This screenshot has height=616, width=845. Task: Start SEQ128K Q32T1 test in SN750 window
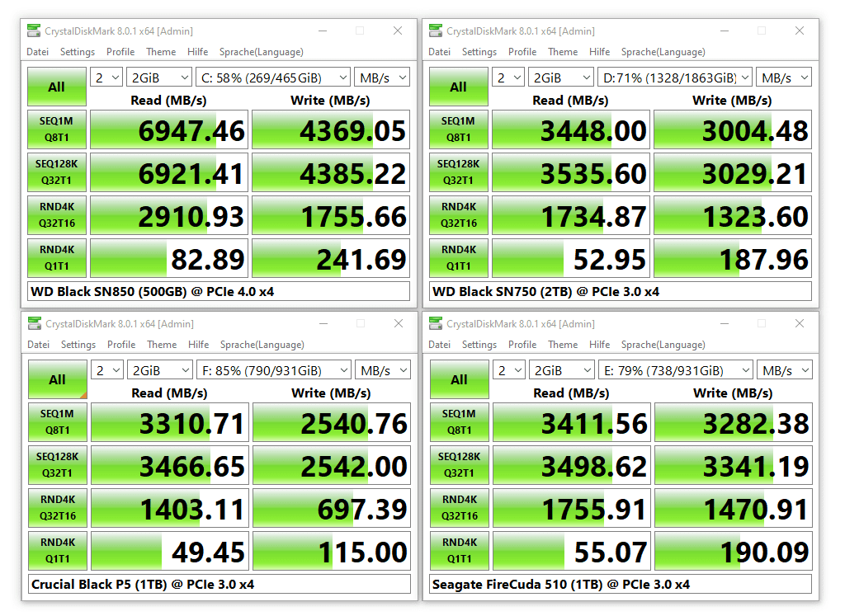(459, 172)
